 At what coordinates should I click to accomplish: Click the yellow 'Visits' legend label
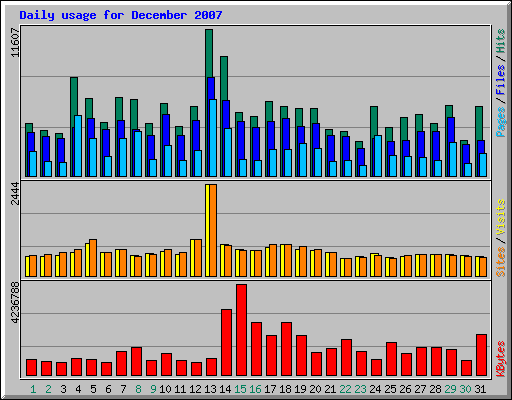pyautogui.click(x=501, y=217)
